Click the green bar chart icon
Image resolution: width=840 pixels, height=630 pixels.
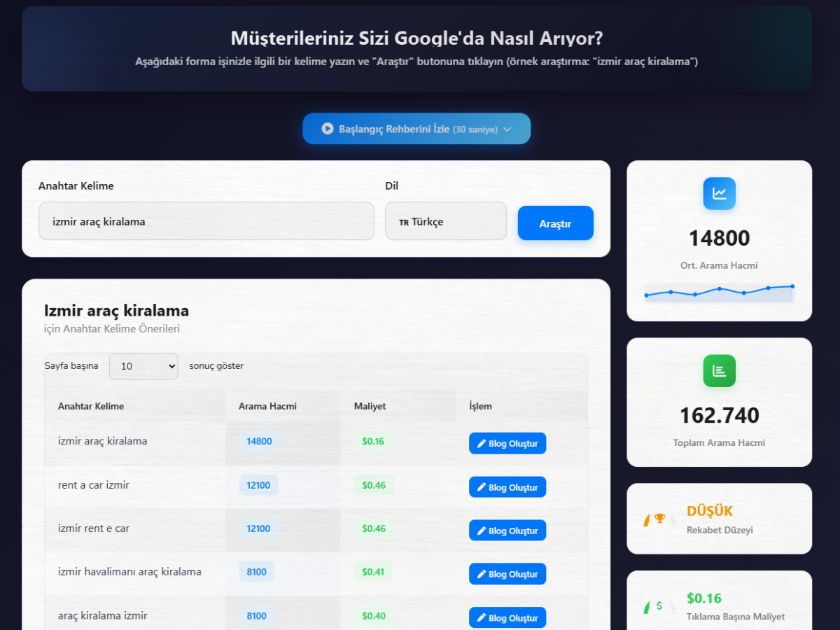coord(719,371)
